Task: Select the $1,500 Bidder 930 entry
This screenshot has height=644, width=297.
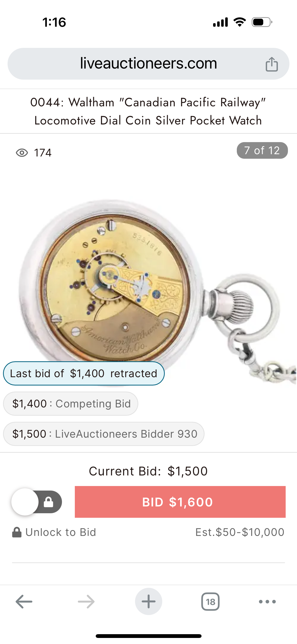Action: click(104, 434)
